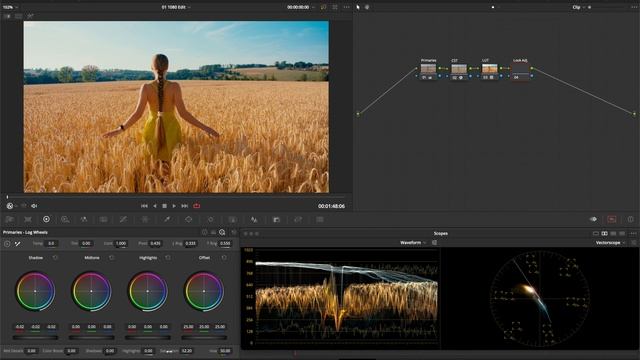Viewport: 640px width, 360px height.
Task: Jump to first frame in viewer
Action: (144, 206)
